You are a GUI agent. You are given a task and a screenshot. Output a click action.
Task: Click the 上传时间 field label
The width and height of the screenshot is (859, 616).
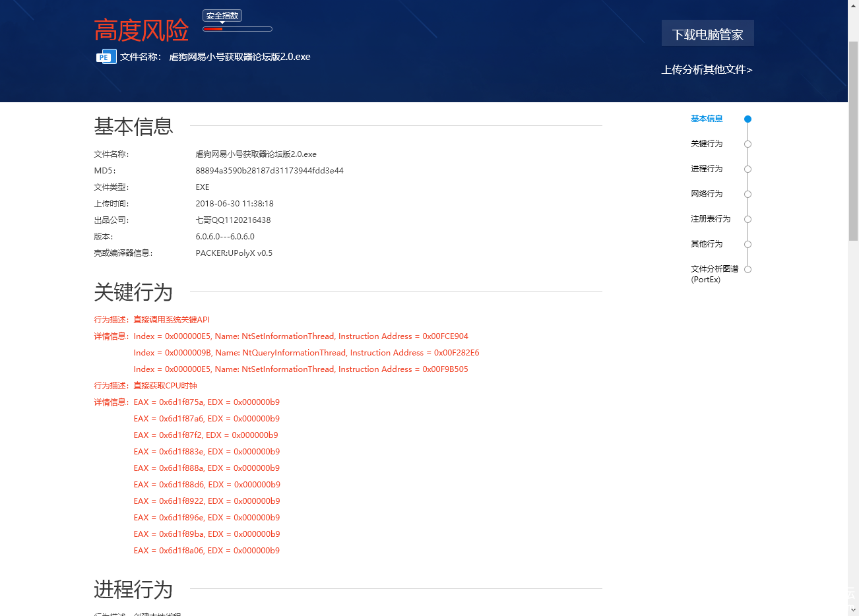(x=111, y=204)
